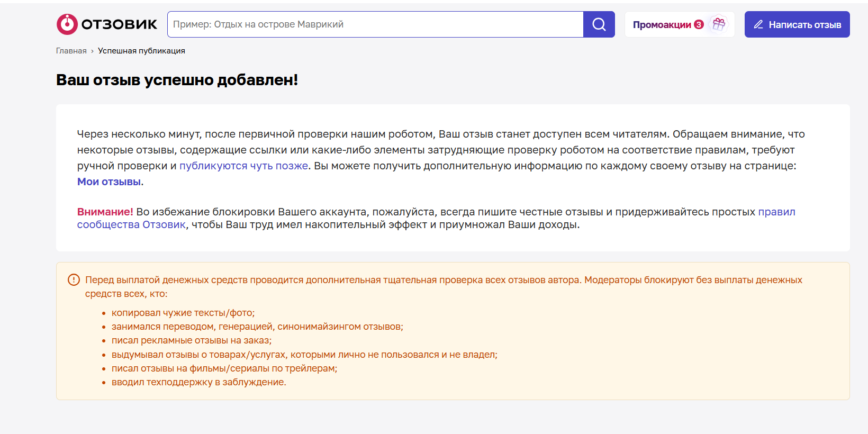The height and width of the screenshot is (434, 868).
Task: Open the "публикуются чуть позже" link
Action: click(243, 166)
